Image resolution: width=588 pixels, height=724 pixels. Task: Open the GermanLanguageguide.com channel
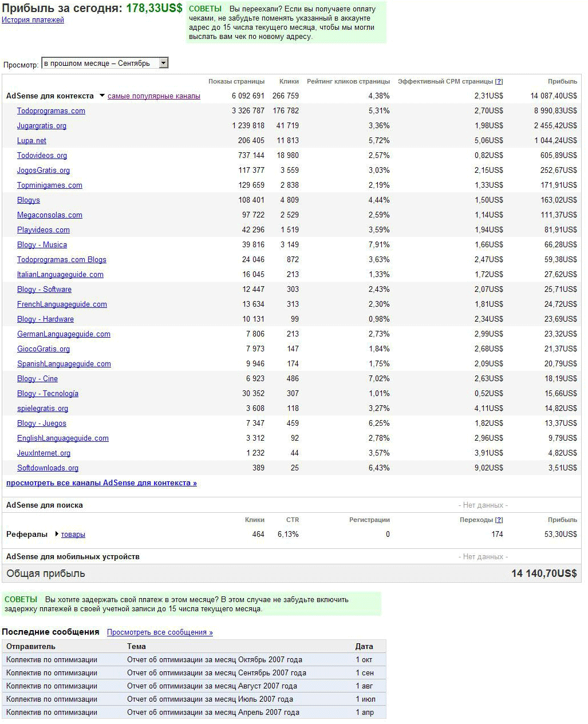[x=64, y=334]
